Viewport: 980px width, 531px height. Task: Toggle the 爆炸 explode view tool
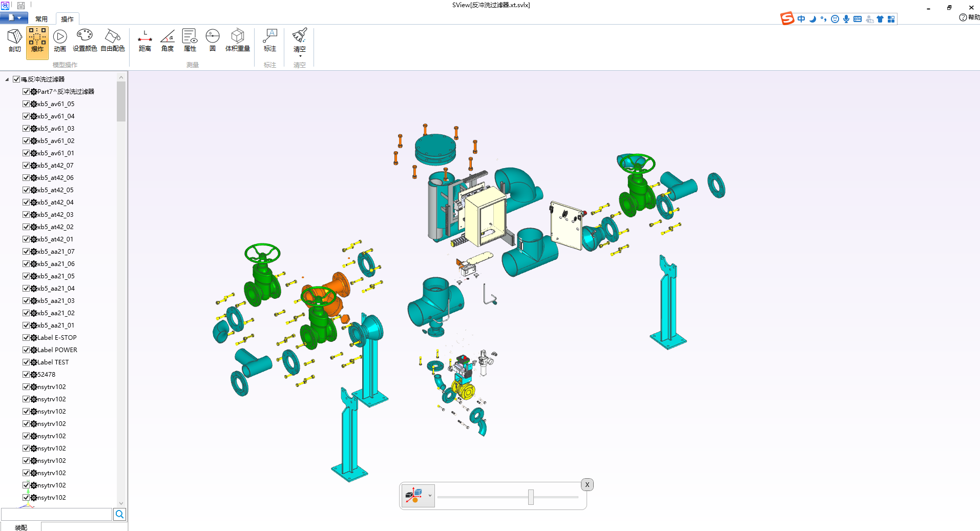[37, 40]
